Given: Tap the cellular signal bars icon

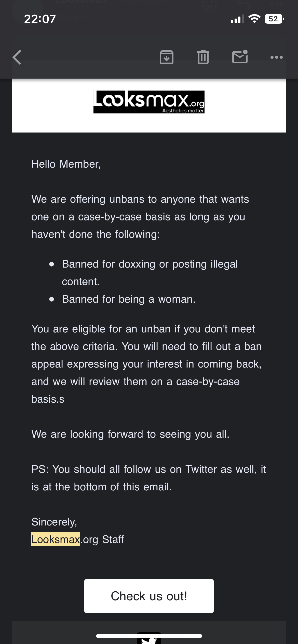Looking at the screenshot, I should (237, 19).
